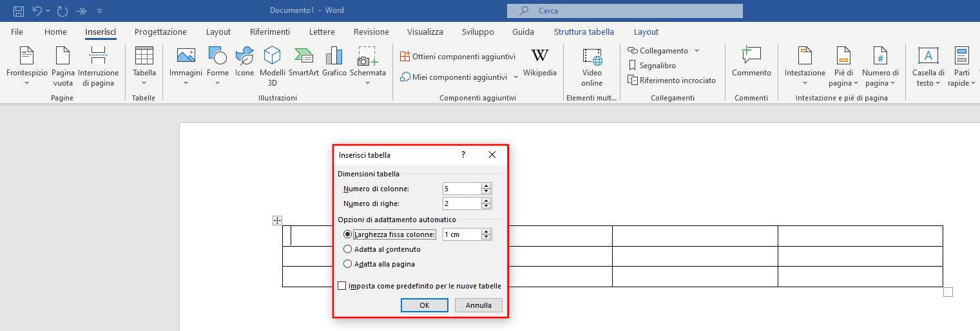
Task: Insert a Pagina vuota blank page
Action: (x=63, y=67)
